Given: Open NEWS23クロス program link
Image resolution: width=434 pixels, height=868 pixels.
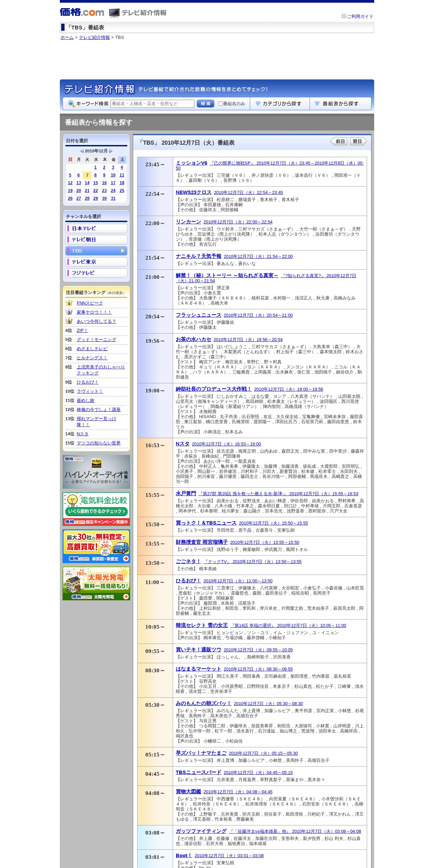Looking at the screenshot, I should 193,192.
